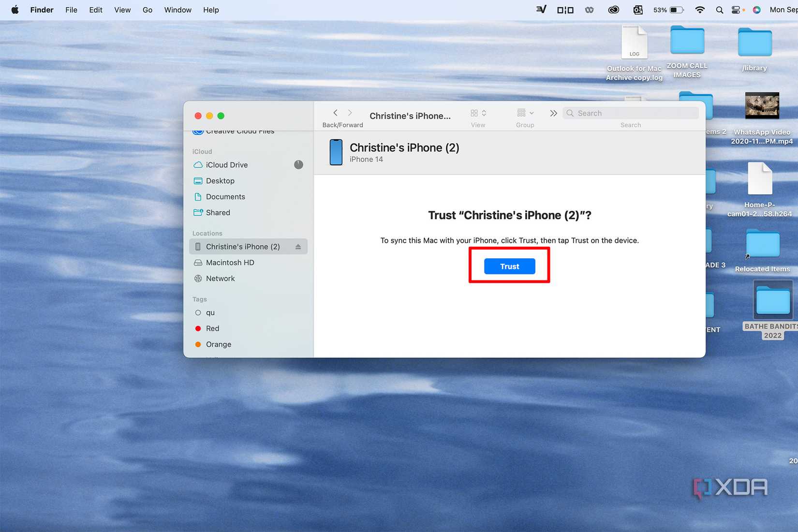Go forward in Finder window
The height and width of the screenshot is (532, 798).
click(x=350, y=113)
